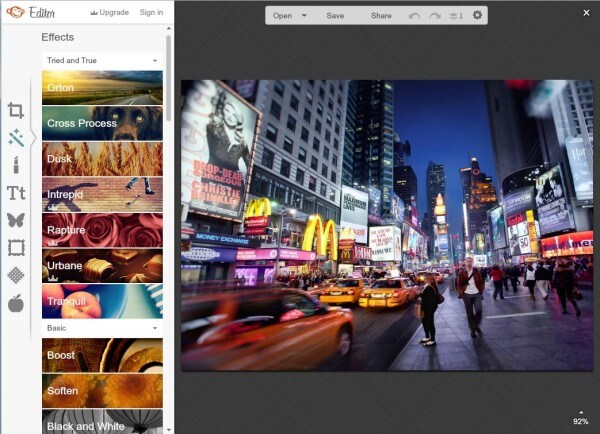Viewport: 600px width, 434px height.
Task: Apply the Urbane effect
Action: point(102,266)
